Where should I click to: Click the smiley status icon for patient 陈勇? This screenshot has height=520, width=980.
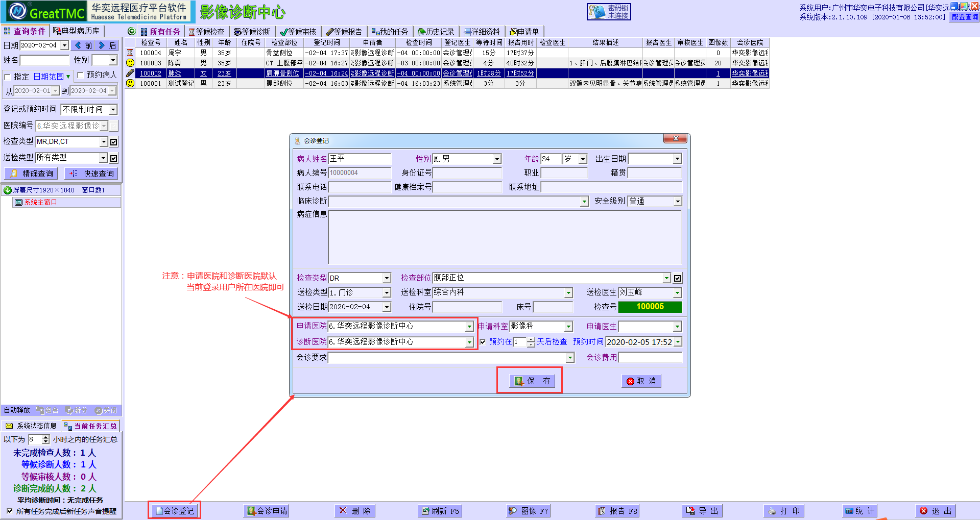click(x=130, y=63)
